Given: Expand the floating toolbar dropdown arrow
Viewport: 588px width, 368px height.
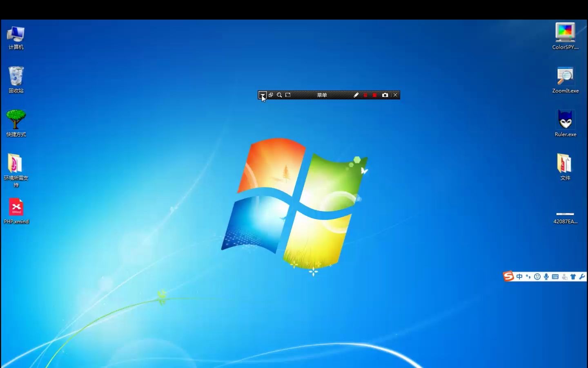Looking at the screenshot, I should (262, 95).
